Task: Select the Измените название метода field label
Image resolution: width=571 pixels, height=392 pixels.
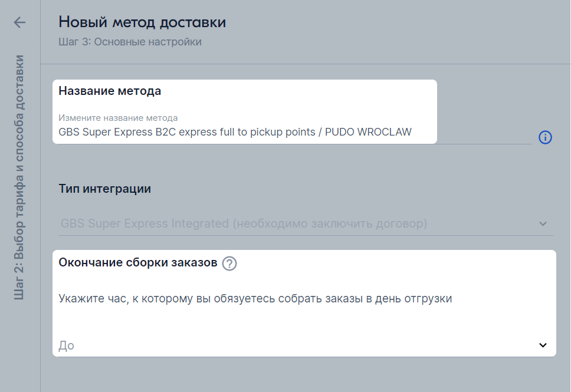Action: [x=118, y=118]
